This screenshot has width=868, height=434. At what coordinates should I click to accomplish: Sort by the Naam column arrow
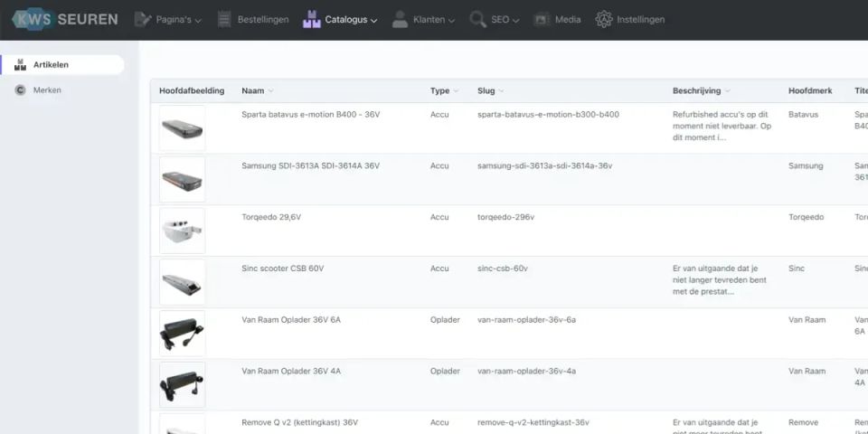[270, 90]
